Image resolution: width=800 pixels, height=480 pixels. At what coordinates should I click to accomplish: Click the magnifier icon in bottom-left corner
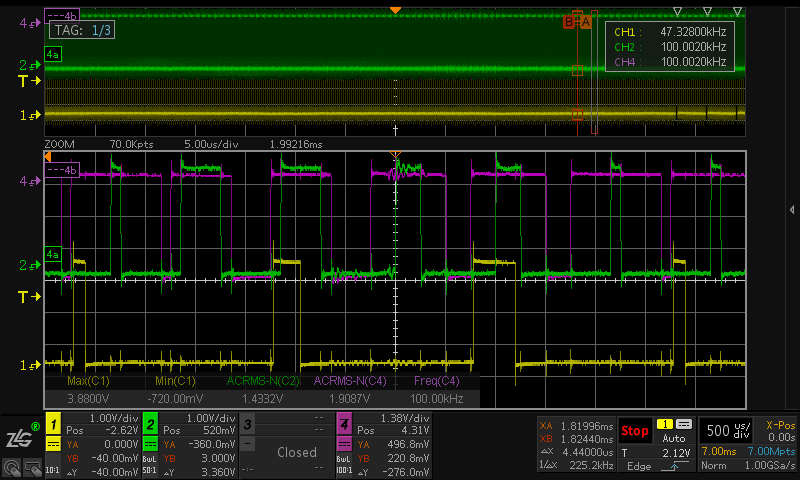[12, 466]
